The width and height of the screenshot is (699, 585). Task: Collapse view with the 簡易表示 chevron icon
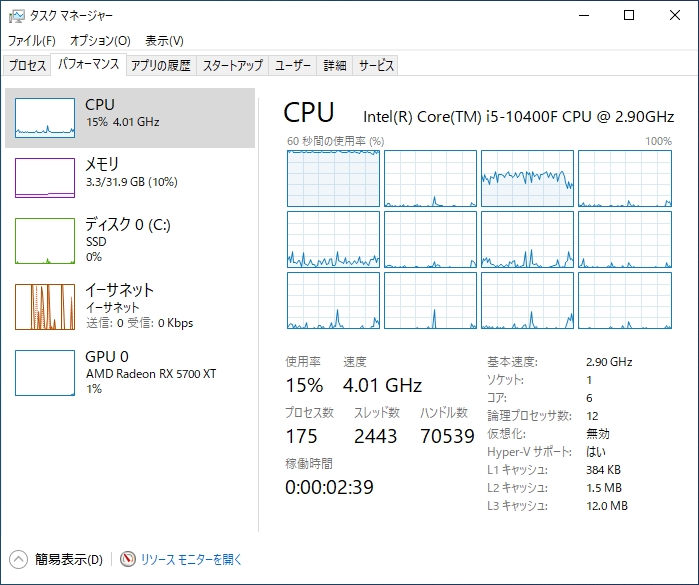(18, 560)
